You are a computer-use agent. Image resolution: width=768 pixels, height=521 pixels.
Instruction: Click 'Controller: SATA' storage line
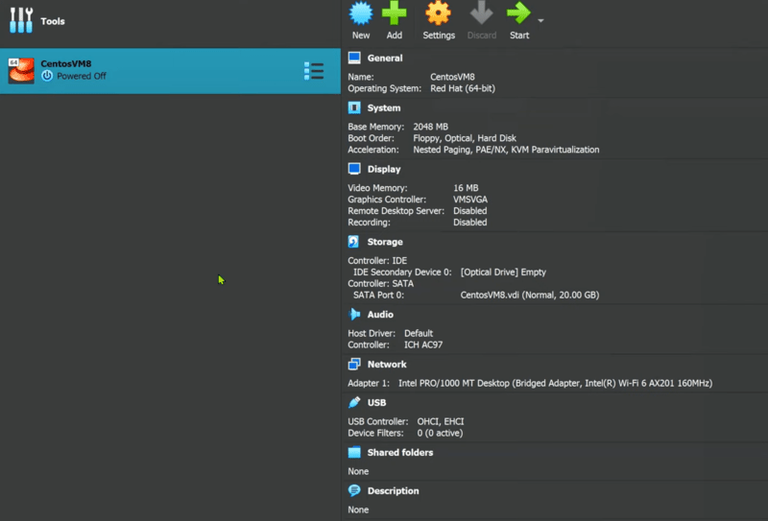point(381,284)
